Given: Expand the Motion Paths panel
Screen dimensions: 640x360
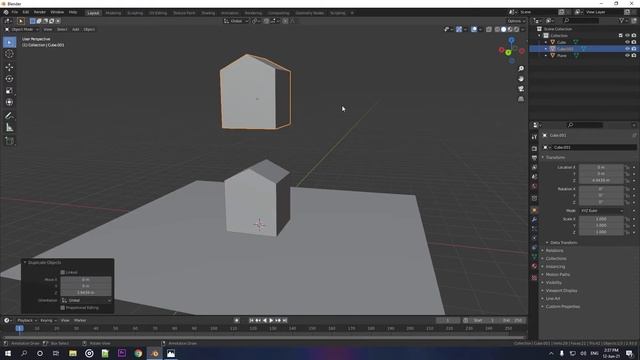Looking at the screenshot, I should [x=558, y=275].
